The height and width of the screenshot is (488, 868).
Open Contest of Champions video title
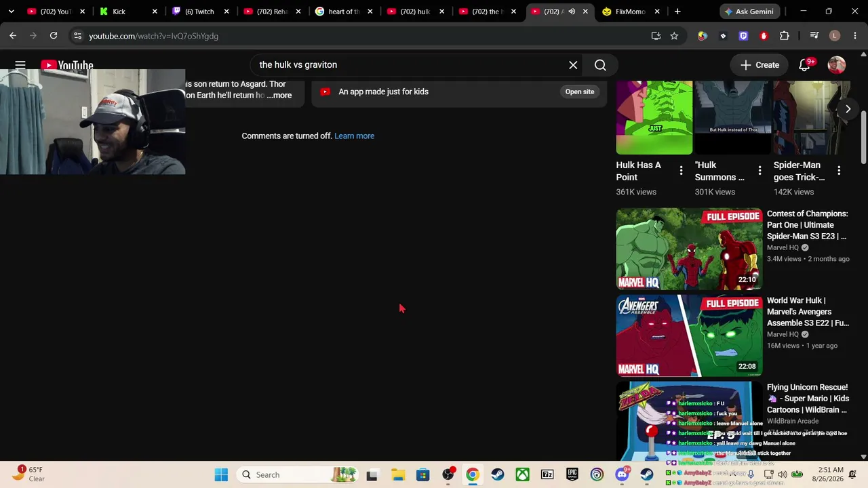point(808,225)
